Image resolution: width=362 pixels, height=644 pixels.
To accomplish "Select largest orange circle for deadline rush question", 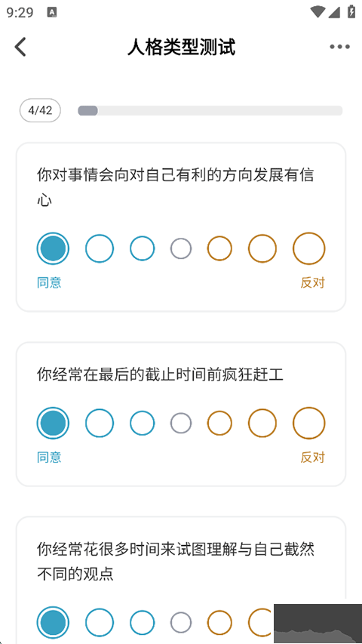I will point(309,423).
